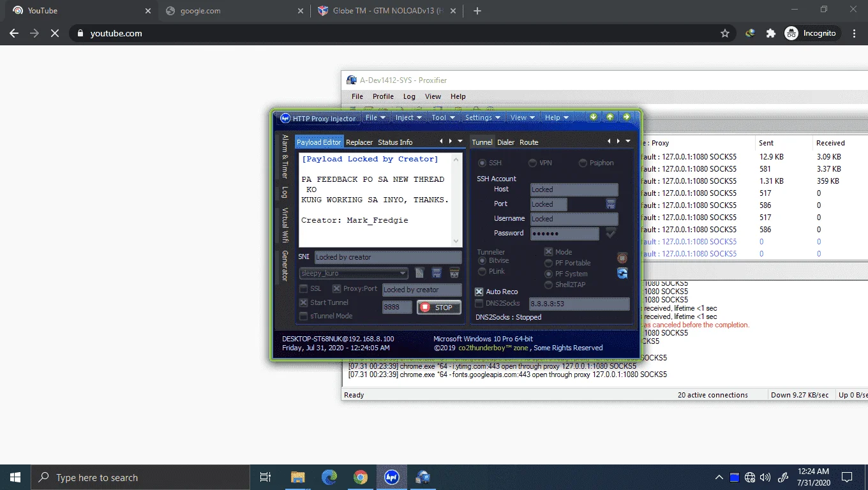Select the SSH radio button
The image size is (868, 490).
click(x=483, y=163)
